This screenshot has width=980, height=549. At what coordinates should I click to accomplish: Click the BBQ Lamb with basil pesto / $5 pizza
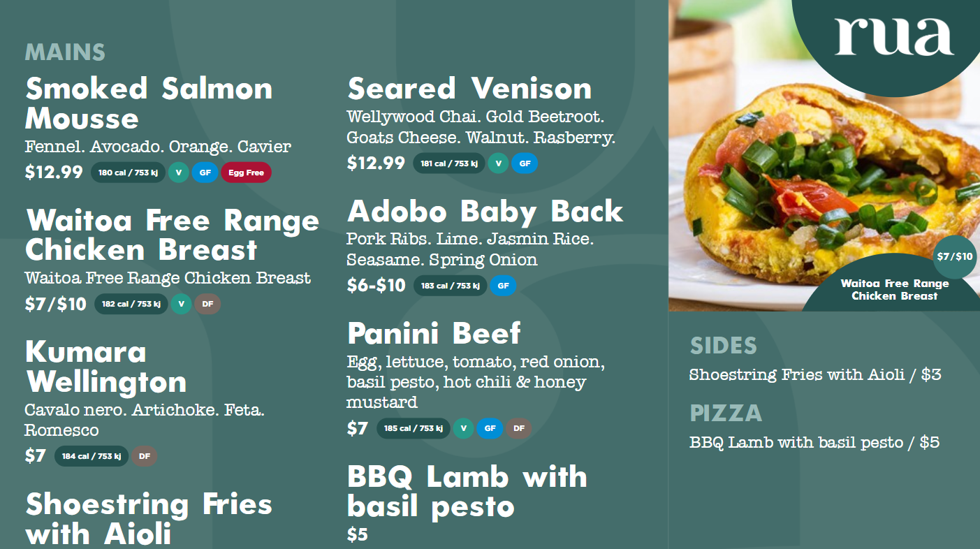pyautogui.click(x=814, y=442)
